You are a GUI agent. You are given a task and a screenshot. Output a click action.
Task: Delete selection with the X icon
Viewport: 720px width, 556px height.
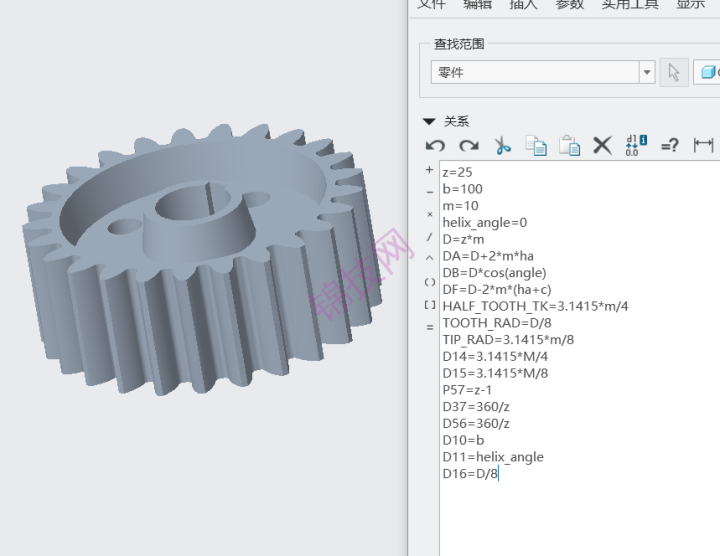click(602, 146)
